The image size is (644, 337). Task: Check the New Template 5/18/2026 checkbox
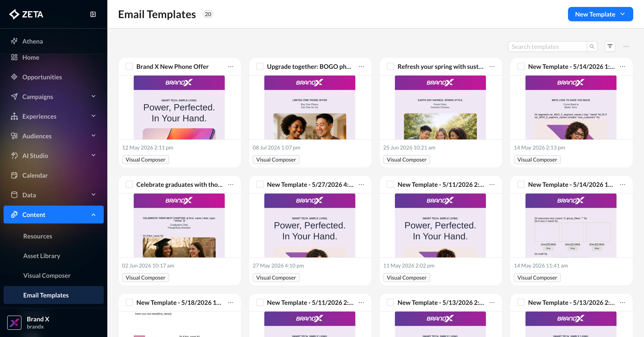[x=129, y=302]
